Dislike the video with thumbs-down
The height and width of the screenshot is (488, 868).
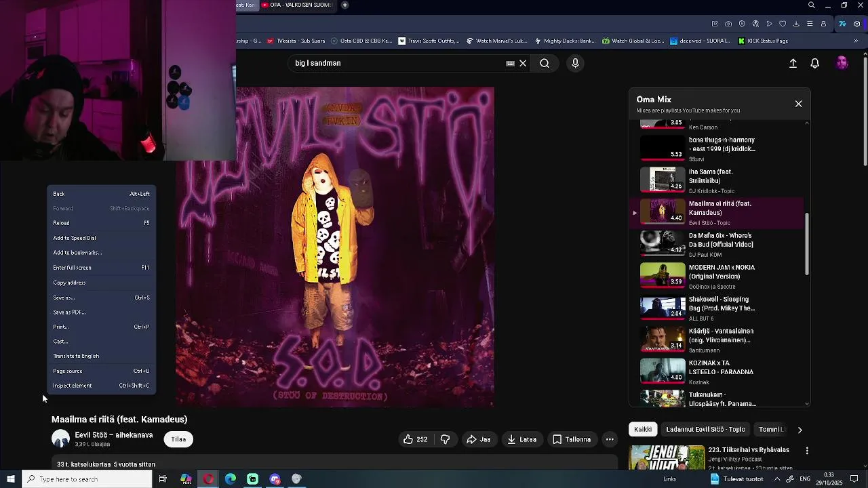(x=445, y=439)
